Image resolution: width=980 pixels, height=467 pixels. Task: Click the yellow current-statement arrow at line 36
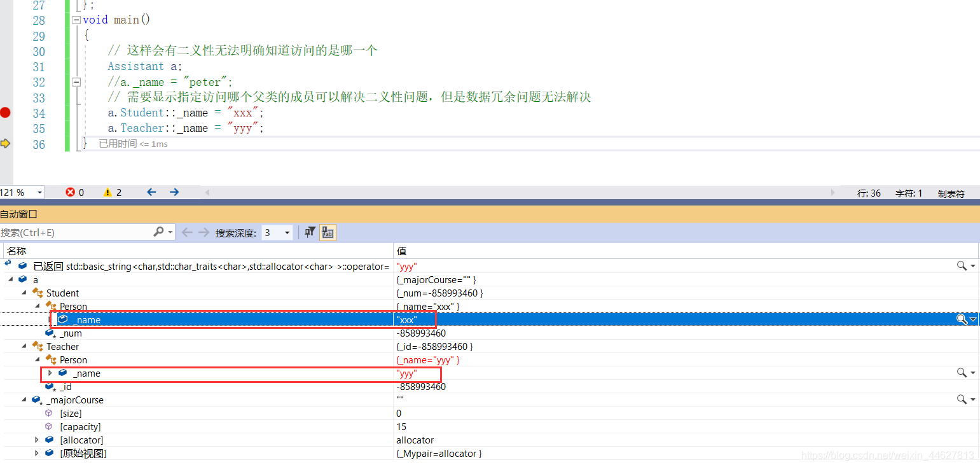click(x=5, y=143)
